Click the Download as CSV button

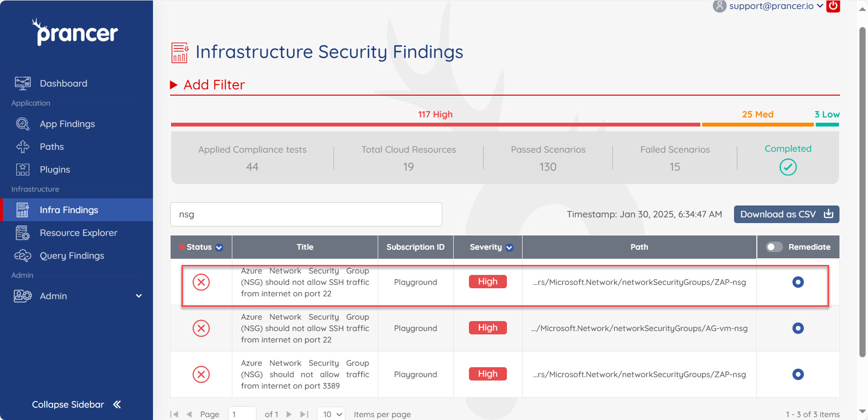pos(787,214)
